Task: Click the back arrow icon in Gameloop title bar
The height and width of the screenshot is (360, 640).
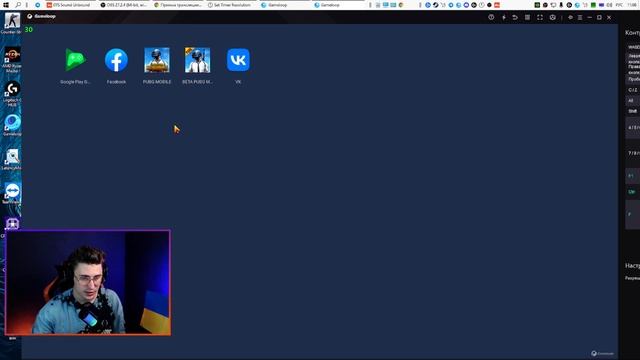Action: tap(515, 17)
